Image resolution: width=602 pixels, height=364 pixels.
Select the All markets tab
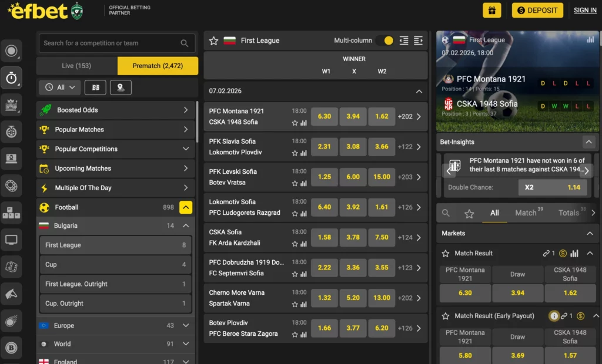click(x=494, y=213)
